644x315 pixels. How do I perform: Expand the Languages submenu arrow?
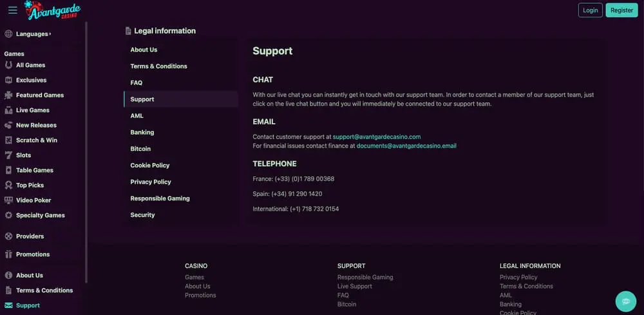(x=50, y=34)
